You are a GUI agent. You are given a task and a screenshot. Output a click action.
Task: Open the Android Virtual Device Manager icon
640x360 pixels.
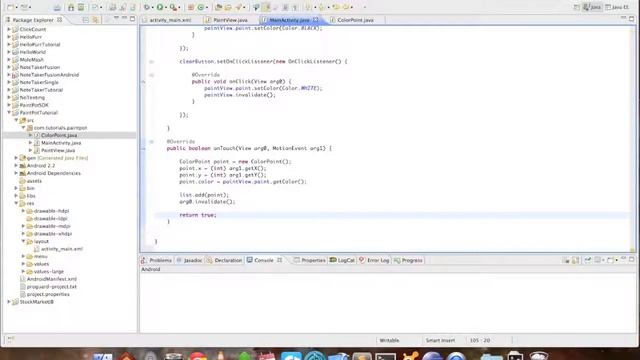coord(81,7)
